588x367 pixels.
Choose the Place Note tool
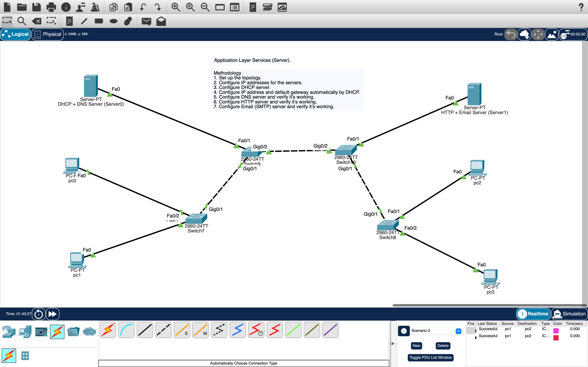(69, 21)
